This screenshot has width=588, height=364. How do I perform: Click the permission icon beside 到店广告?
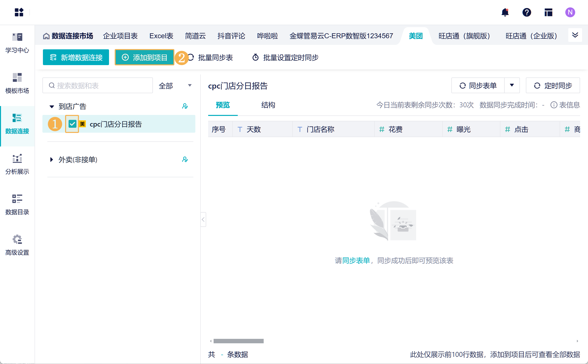coord(185,106)
